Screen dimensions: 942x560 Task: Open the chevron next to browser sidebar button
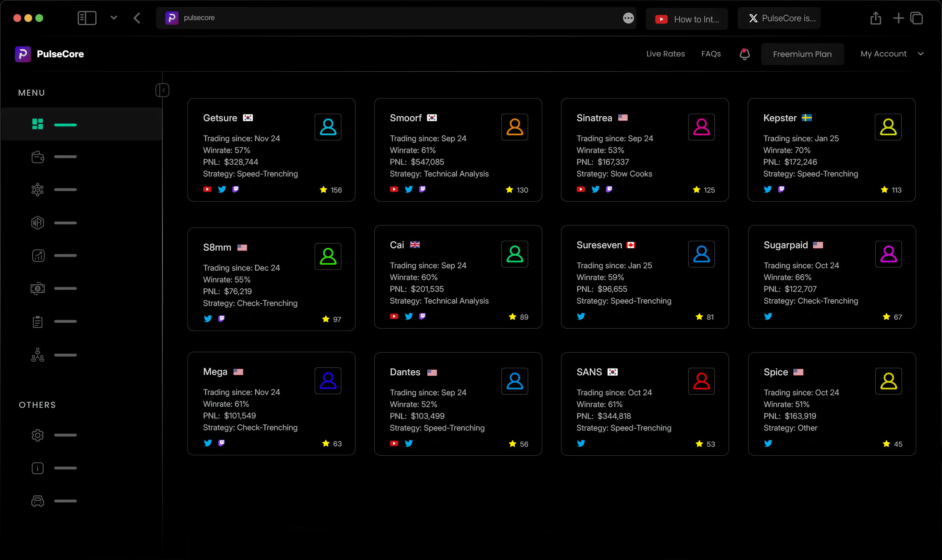[114, 18]
